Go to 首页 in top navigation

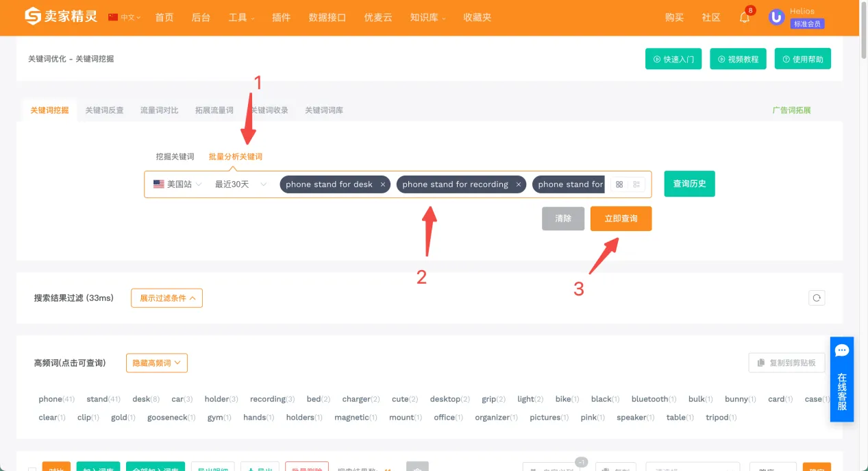click(x=164, y=17)
